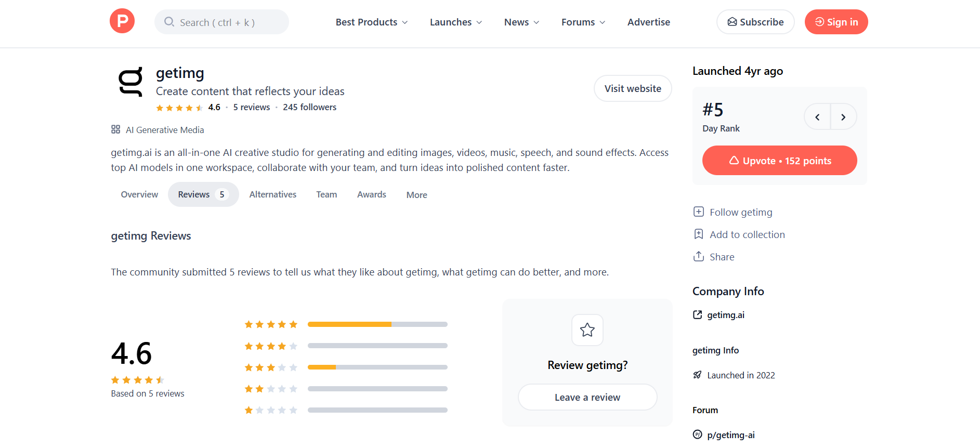Switch to the Overview tab
This screenshot has height=448, width=980.
[x=139, y=194]
